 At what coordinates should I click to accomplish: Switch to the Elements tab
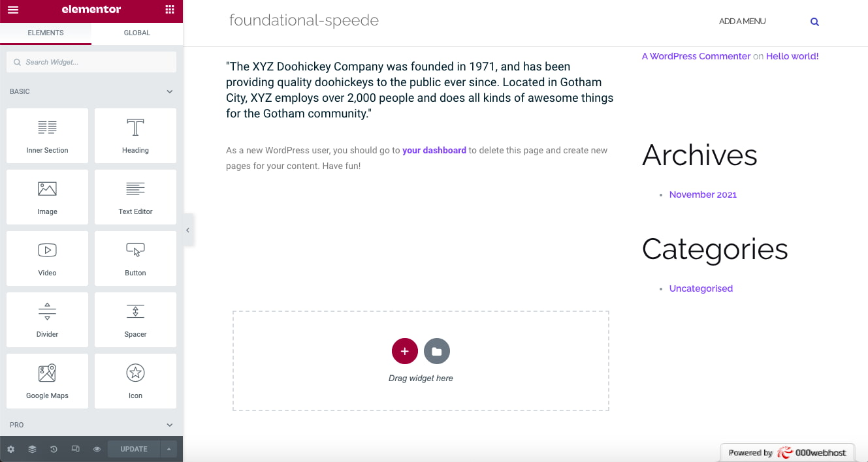[x=46, y=33]
